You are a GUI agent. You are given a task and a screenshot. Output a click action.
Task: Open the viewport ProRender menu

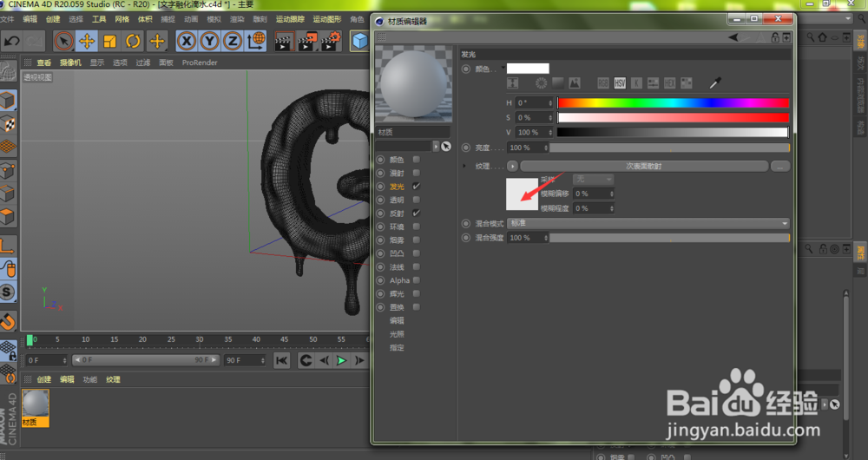click(x=200, y=62)
